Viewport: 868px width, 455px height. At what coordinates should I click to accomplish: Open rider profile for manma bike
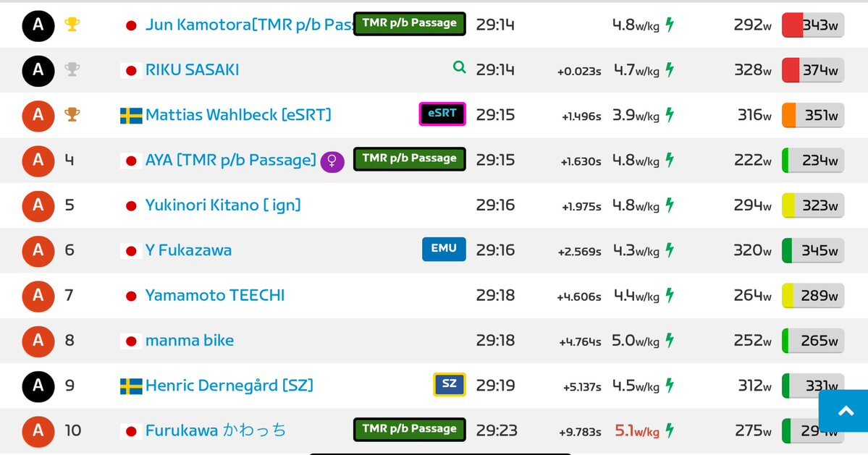point(190,341)
